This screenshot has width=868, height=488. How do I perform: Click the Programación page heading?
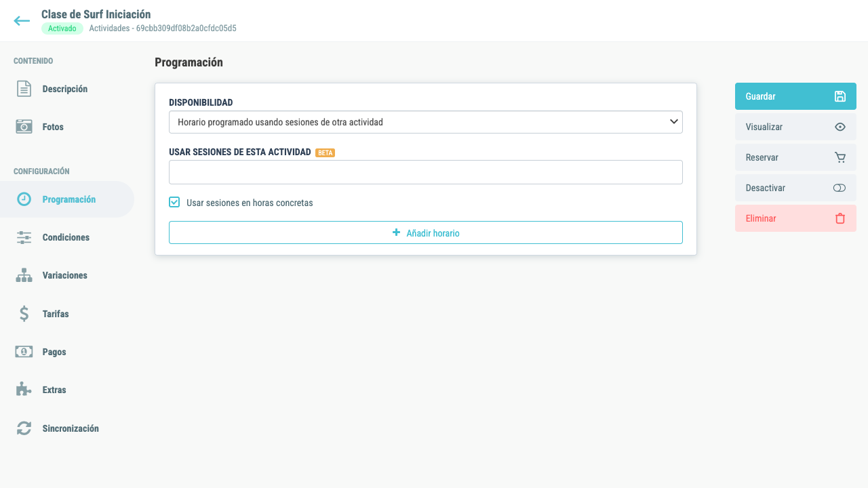(189, 62)
